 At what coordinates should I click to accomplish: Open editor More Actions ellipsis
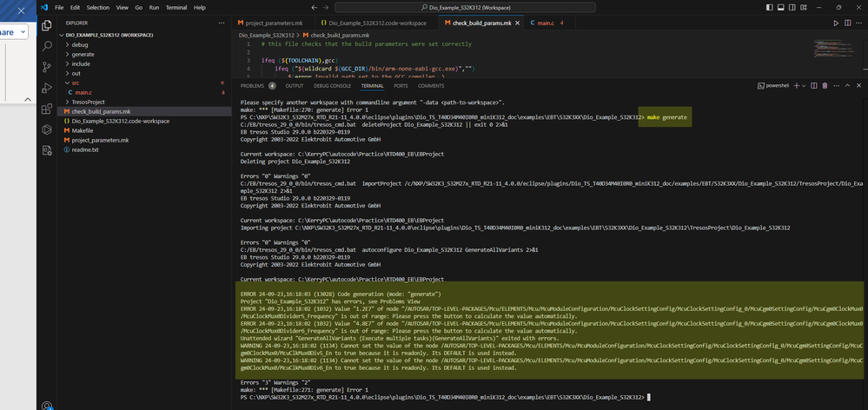[858, 23]
